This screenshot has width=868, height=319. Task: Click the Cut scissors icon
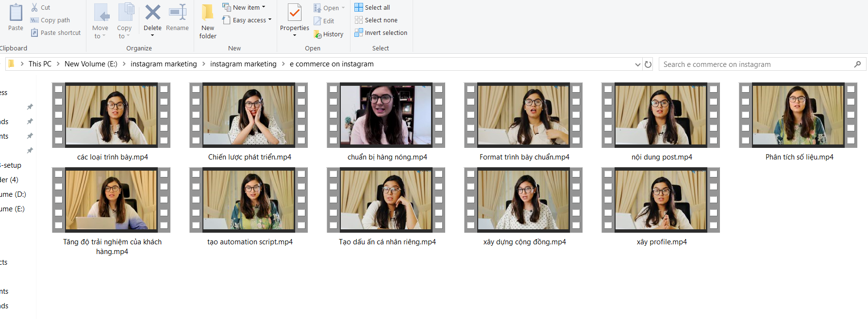coord(34,7)
